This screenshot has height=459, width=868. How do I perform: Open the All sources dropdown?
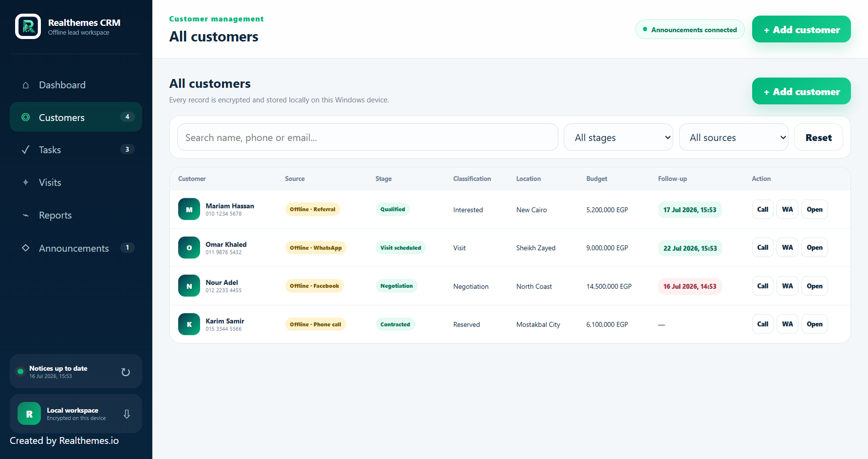(734, 137)
